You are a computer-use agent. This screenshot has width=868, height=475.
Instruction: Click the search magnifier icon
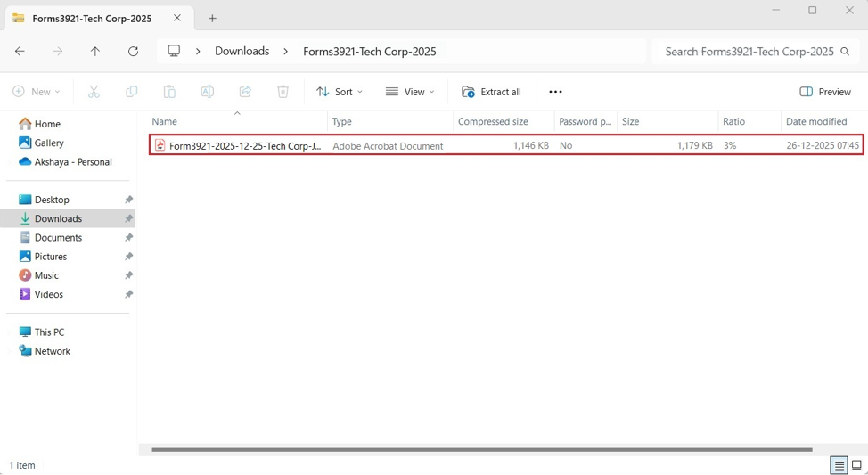coord(845,52)
